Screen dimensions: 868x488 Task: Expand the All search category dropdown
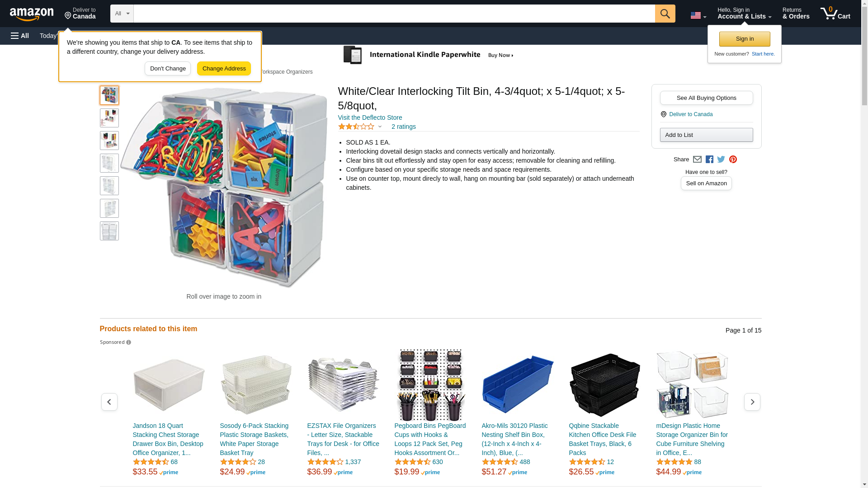(x=122, y=14)
